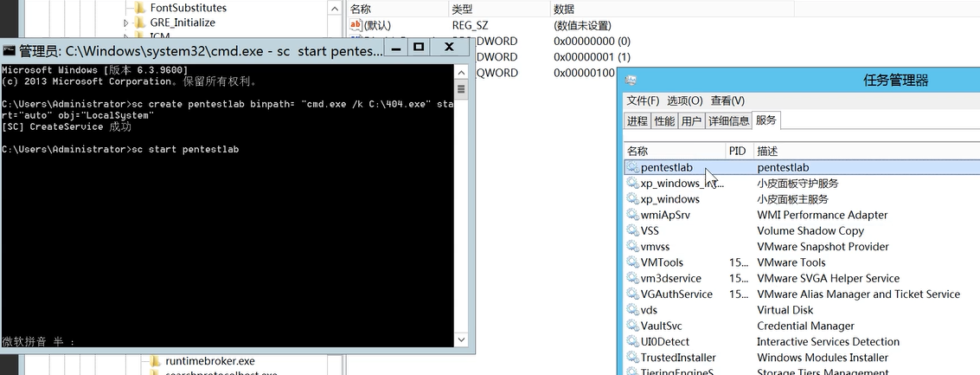Sort services by 描述 column header

point(767,151)
